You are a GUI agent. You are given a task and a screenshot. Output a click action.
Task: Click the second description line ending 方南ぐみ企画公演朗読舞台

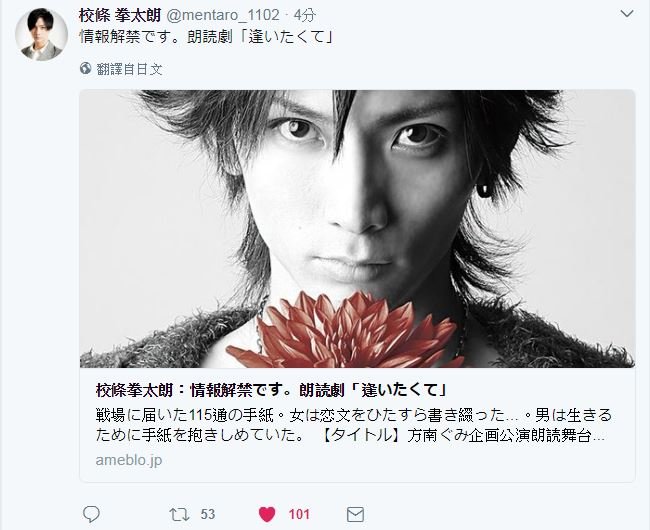point(351,436)
